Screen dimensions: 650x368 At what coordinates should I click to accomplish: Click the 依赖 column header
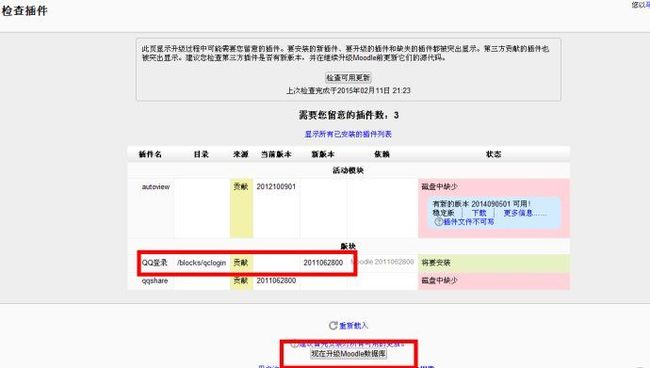(x=382, y=154)
